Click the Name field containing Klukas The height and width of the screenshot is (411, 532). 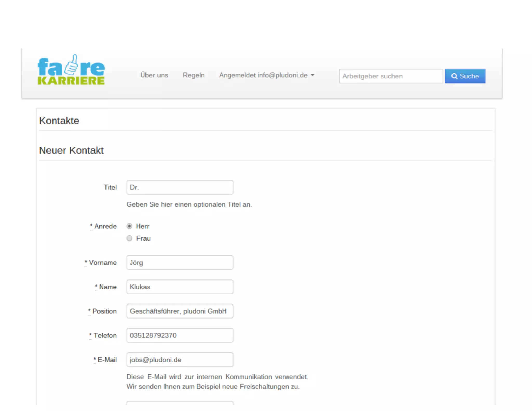point(180,287)
